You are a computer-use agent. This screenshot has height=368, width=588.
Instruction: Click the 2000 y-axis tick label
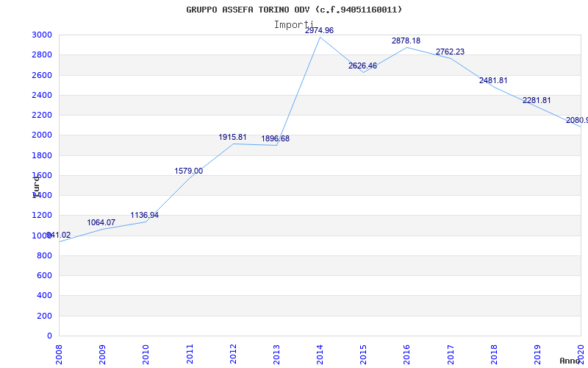[x=42, y=135]
